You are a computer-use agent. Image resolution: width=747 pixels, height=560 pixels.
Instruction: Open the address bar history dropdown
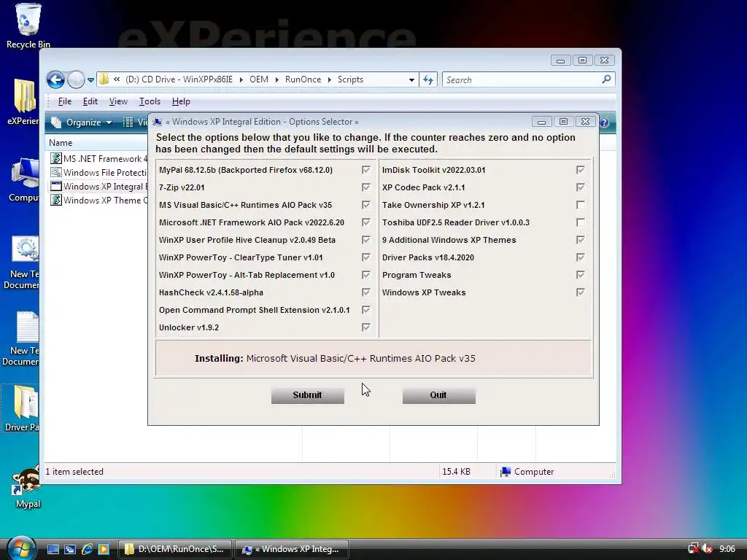(x=411, y=80)
